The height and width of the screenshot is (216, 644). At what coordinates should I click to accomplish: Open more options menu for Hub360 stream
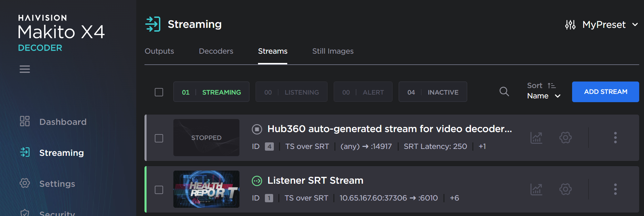[x=615, y=138]
